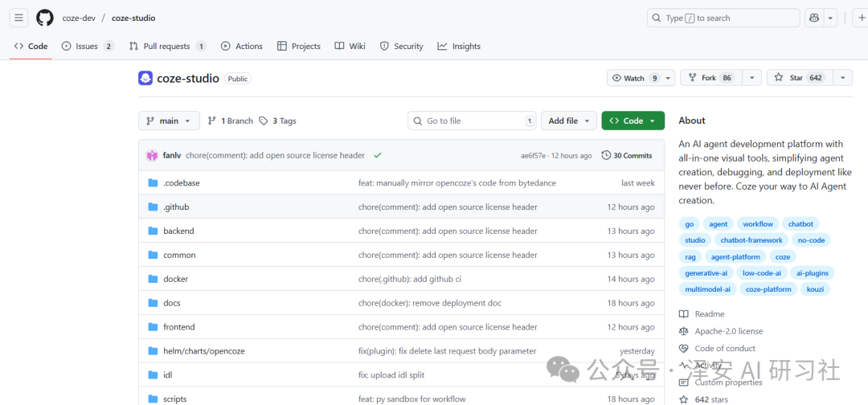This screenshot has width=868, height=405.
Task: Click the backend folder icon
Action: click(x=153, y=231)
